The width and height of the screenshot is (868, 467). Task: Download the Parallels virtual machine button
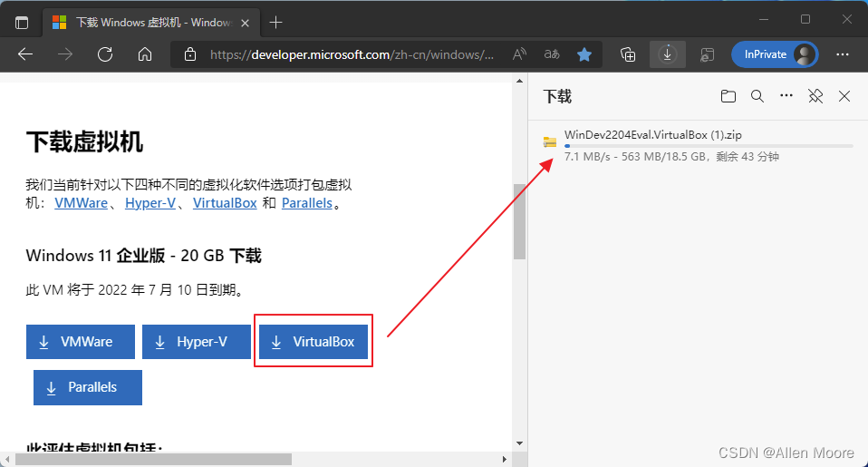click(88, 387)
